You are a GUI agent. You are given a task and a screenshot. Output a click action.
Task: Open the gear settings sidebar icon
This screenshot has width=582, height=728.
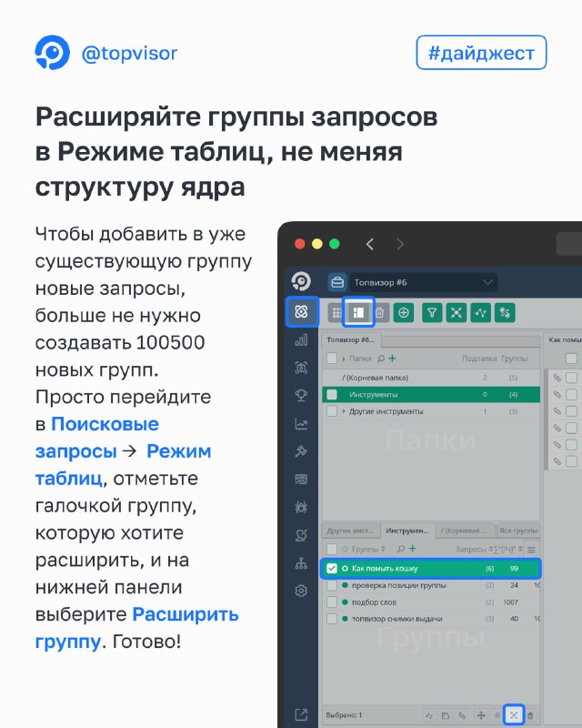[x=301, y=591]
